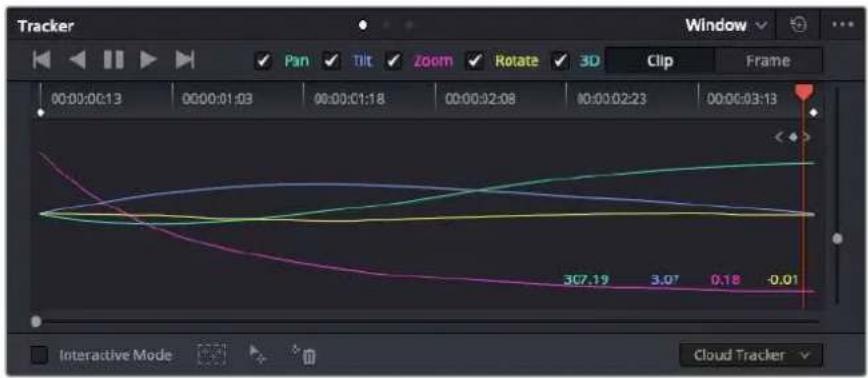Pause the tracking playback
This screenshot has width=868, height=378.
click(x=113, y=60)
